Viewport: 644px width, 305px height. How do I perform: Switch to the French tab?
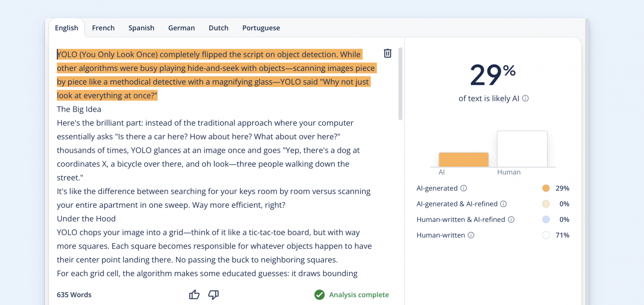[103, 28]
